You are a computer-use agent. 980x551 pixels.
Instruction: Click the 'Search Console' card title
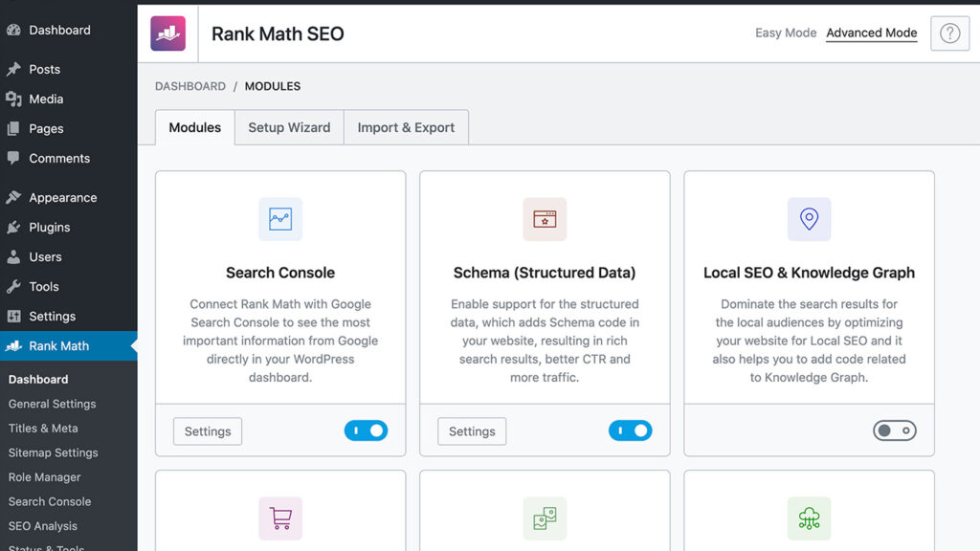tap(280, 273)
